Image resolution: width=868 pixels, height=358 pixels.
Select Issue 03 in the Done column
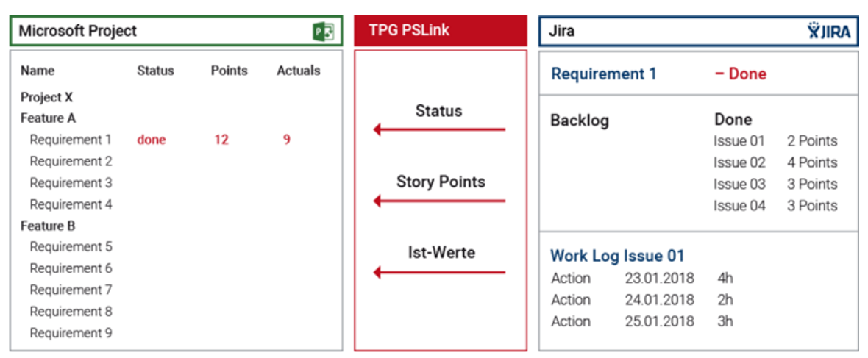point(739,184)
